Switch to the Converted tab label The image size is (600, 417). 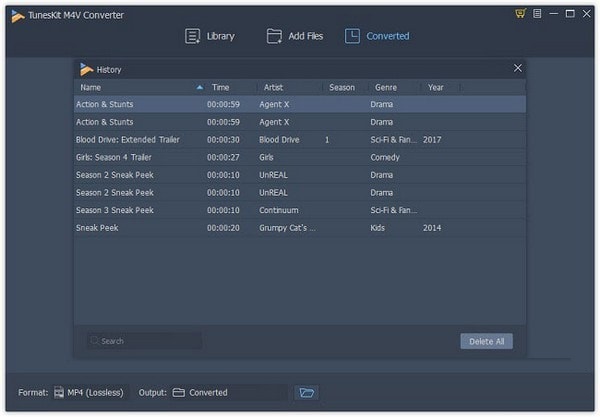(388, 36)
